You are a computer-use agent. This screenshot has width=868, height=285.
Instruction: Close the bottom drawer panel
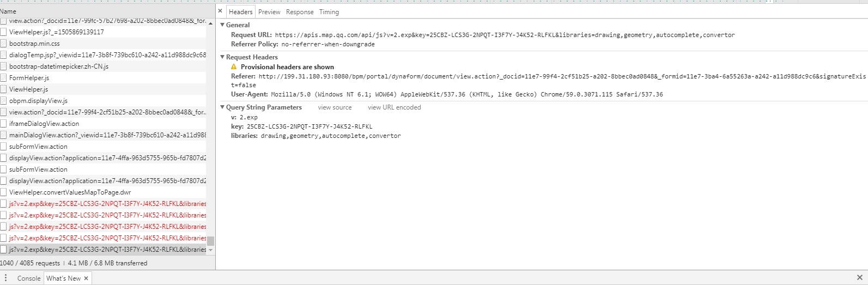pyautogui.click(x=860, y=278)
